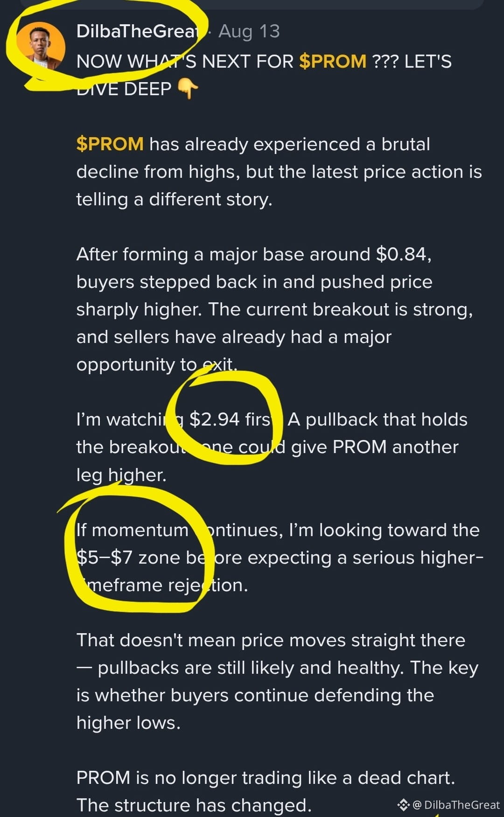
Task: Tap 'The structure has changed.' line
Action: tap(194, 805)
